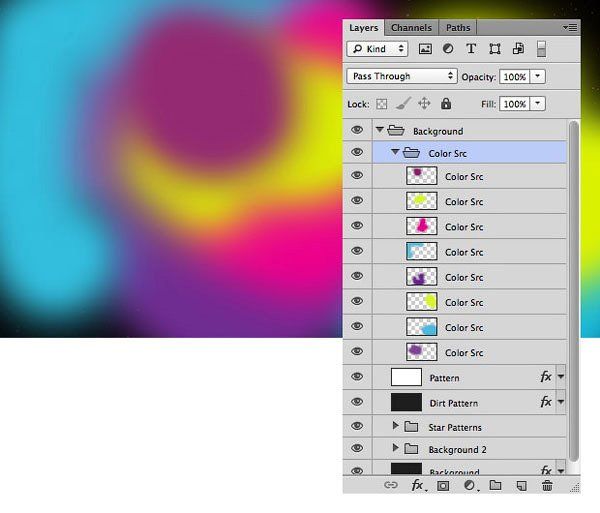Viewport: 600px width, 513px height.
Task: Open the Opacity slider dropdown arrow
Action: [538, 76]
